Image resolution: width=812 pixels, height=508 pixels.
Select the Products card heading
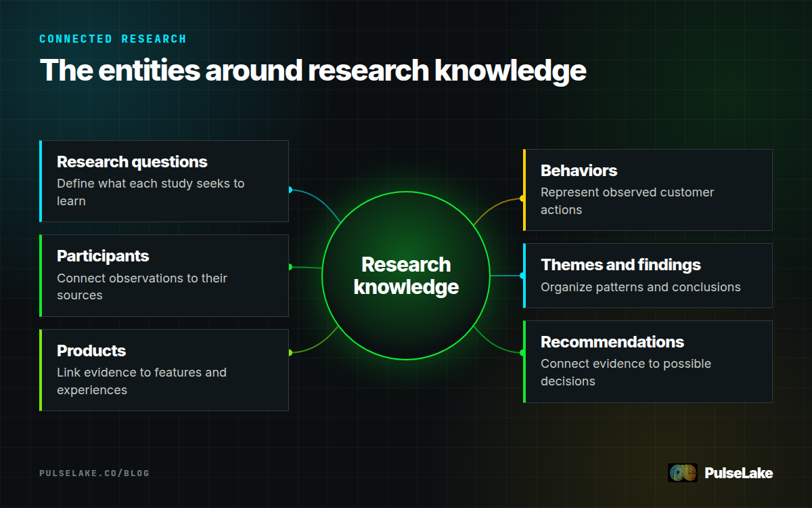tap(91, 351)
